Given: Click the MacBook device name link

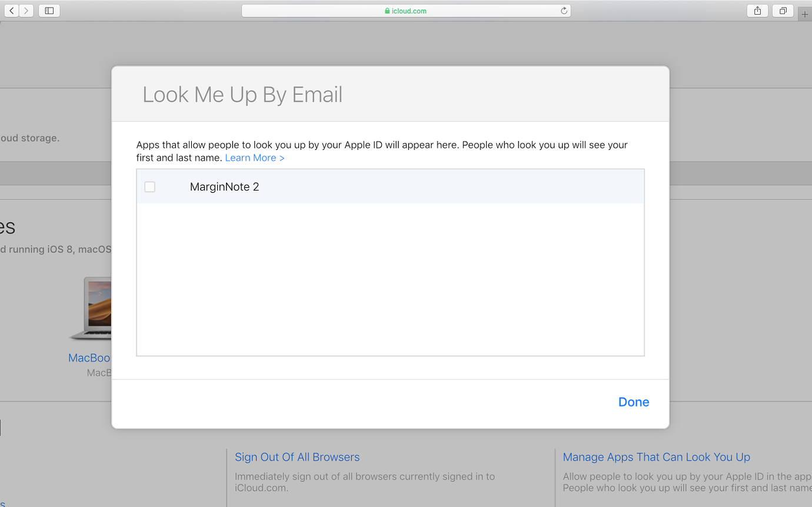Looking at the screenshot, I should (x=89, y=358).
